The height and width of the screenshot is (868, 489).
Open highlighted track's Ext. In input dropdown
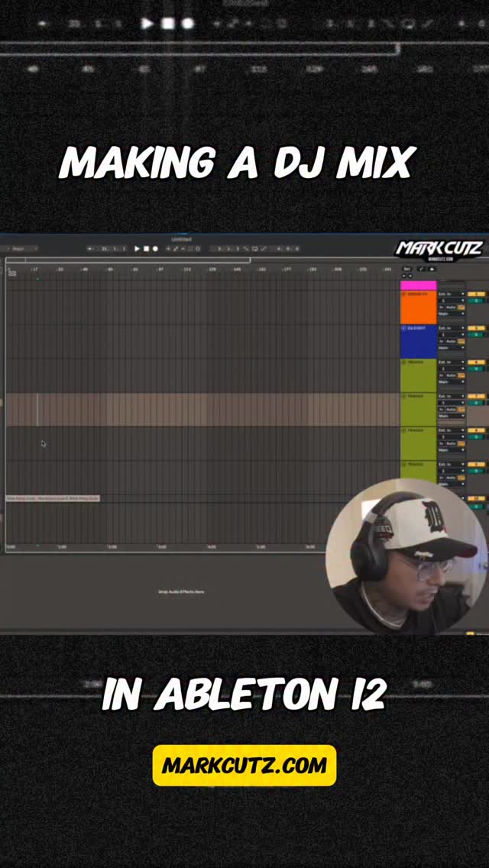[452, 397]
